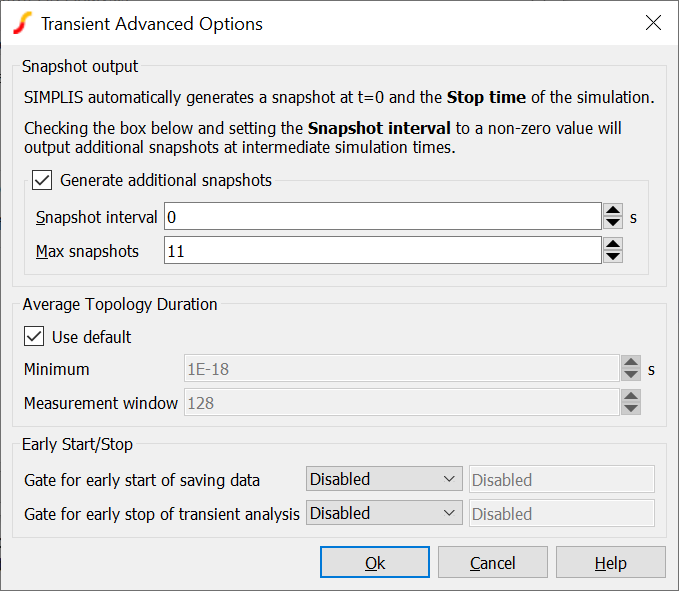This screenshot has width=679, height=591.
Task: Open Help for transient options
Action: 610,563
